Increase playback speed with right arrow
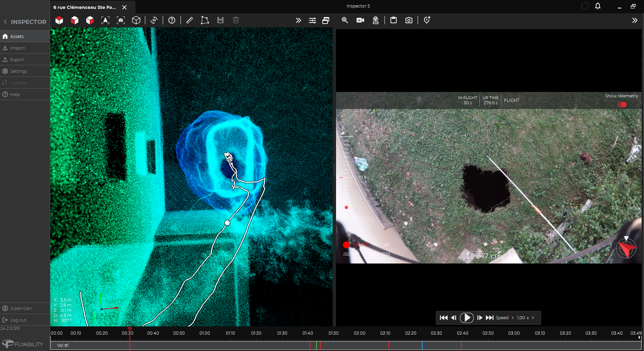The image size is (644, 351). pyautogui.click(x=533, y=318)
